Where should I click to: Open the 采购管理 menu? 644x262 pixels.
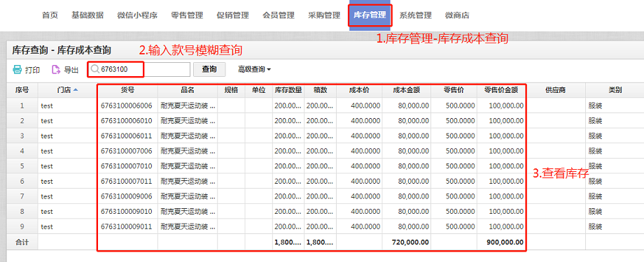point(324,15)
